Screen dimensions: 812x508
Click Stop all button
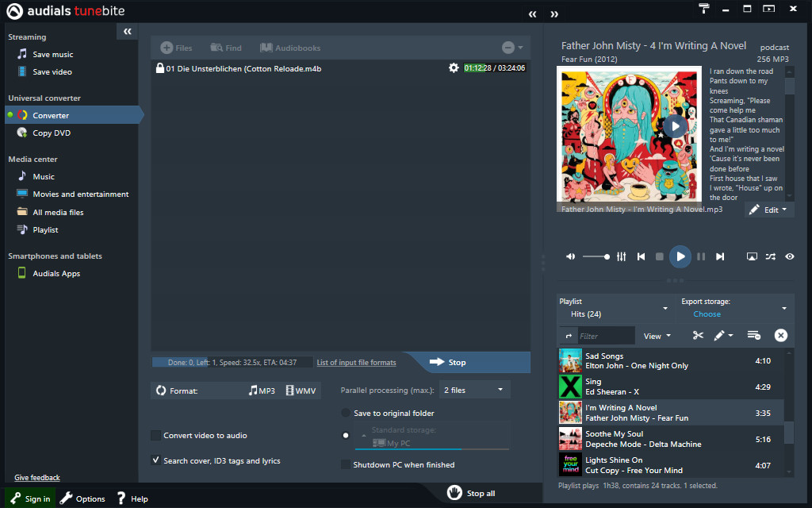point(471,493)
